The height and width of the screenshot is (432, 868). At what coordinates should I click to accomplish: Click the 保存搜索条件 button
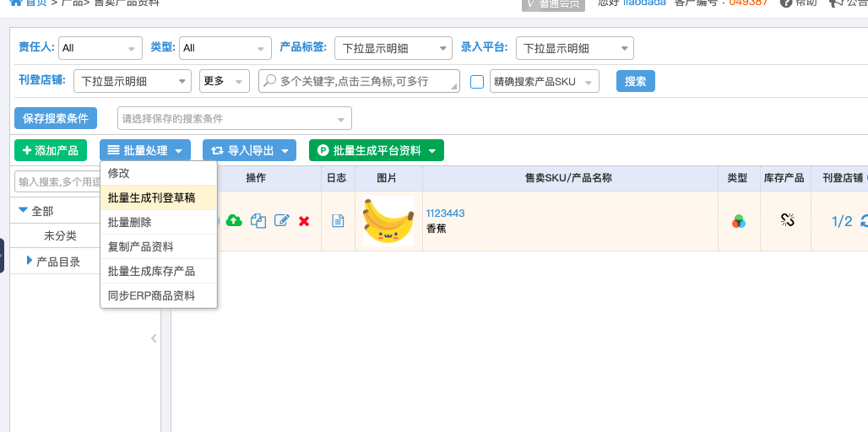(56, 118)
